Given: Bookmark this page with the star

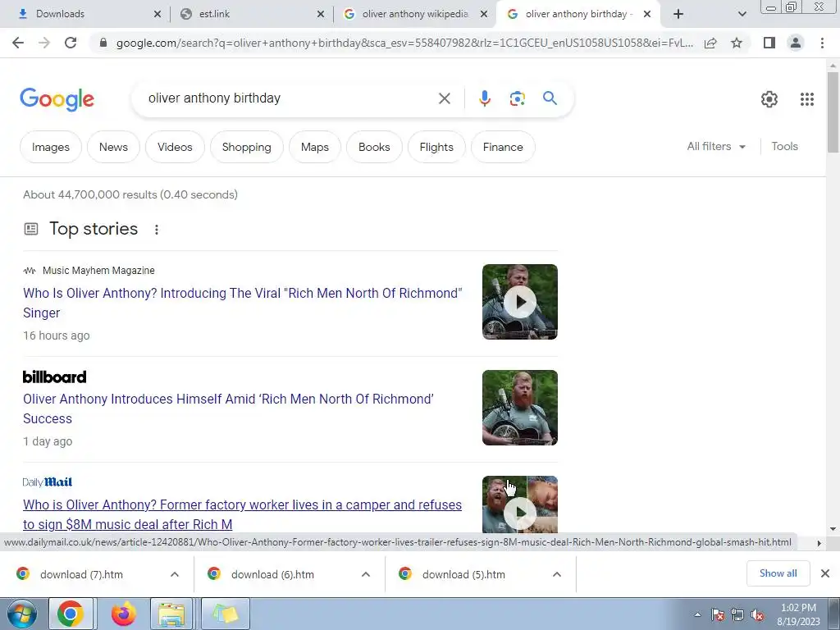Looking at the screenshot, I should pyautogui.click(x=737, y=43).
